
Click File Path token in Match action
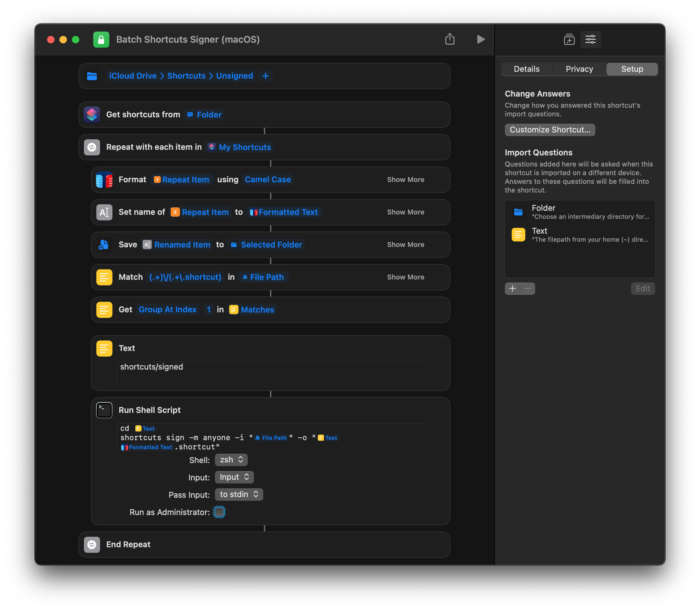coord(263,277)
